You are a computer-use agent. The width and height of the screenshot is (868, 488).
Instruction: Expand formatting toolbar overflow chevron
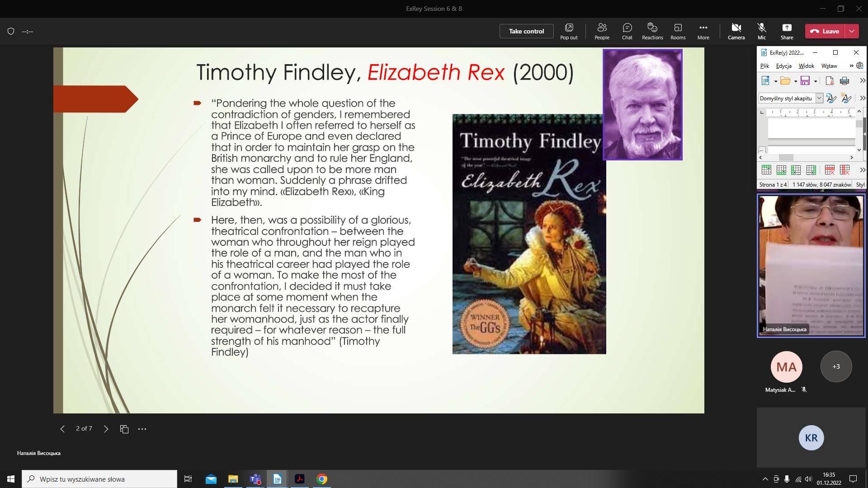(x=862, y=98)
